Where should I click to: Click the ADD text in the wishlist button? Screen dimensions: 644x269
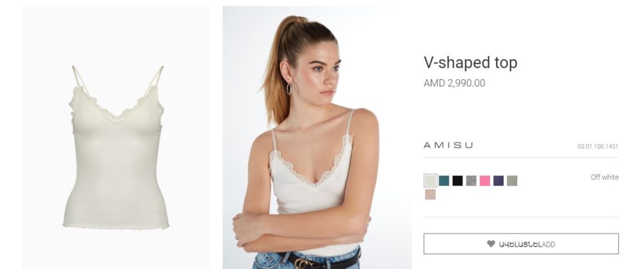point(548,245)
